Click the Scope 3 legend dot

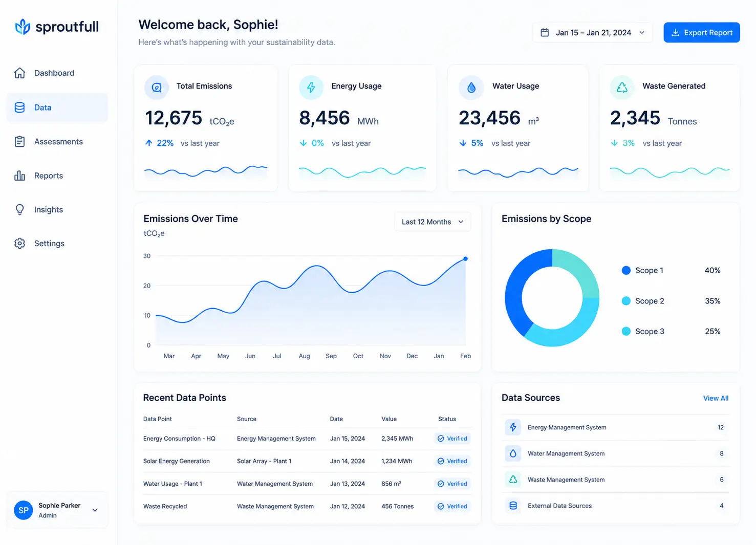tap(626, 331)
